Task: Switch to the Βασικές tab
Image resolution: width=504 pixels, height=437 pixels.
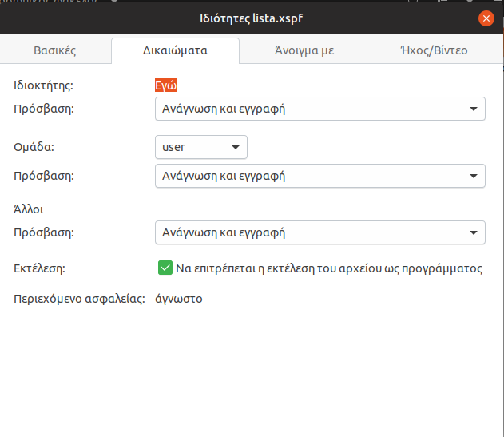Action: (55, 50)
